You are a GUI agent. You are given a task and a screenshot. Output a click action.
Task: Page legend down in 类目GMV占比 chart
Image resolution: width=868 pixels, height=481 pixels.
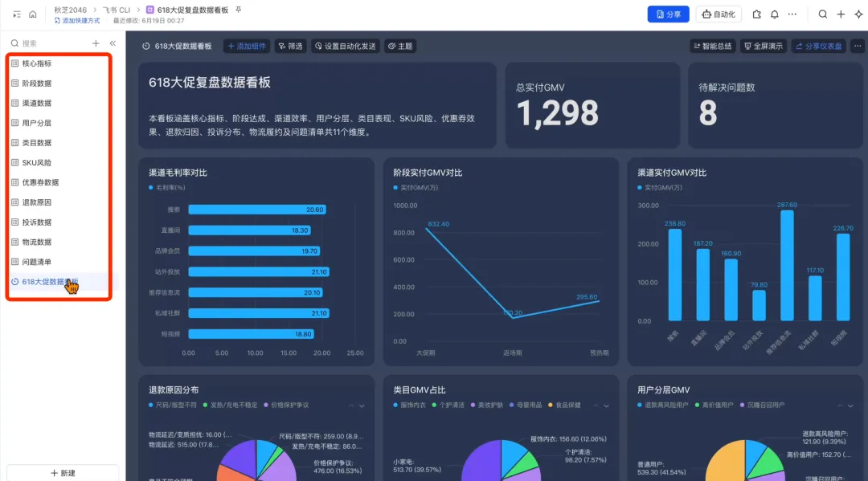pyautogui.click(x=606, y=406)
